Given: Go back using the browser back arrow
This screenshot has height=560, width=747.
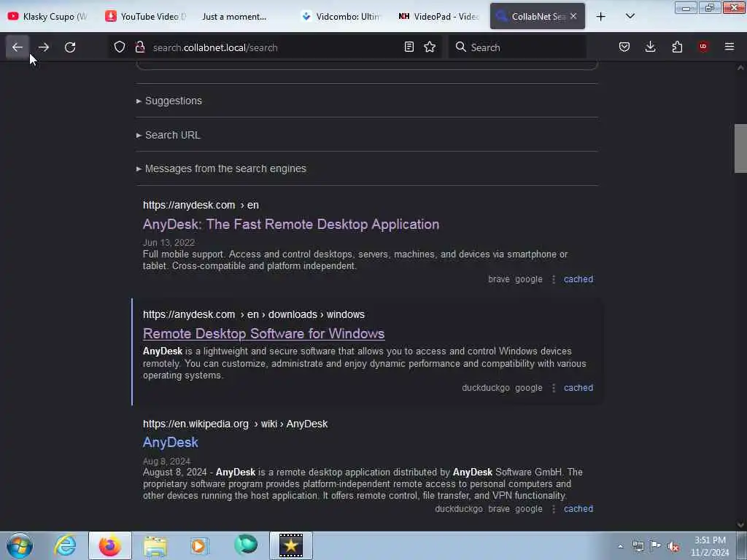Looking at the screenshot, I should pos(18,47).
